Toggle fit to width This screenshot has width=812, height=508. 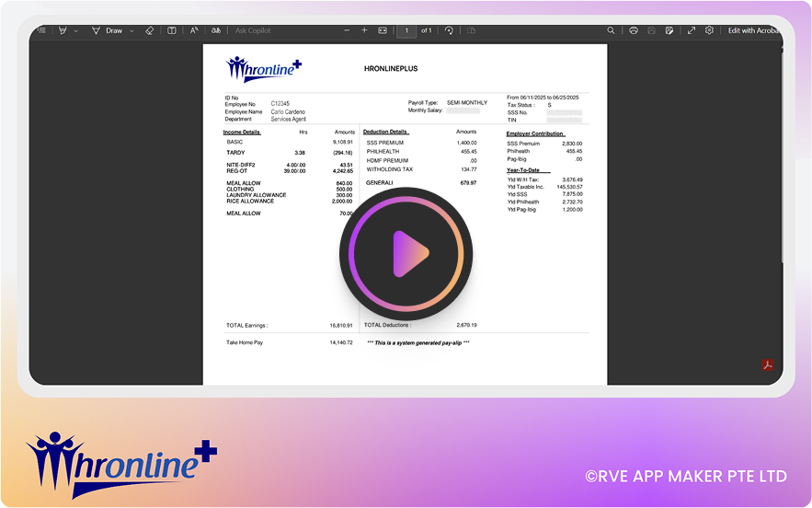pos(383,30)
